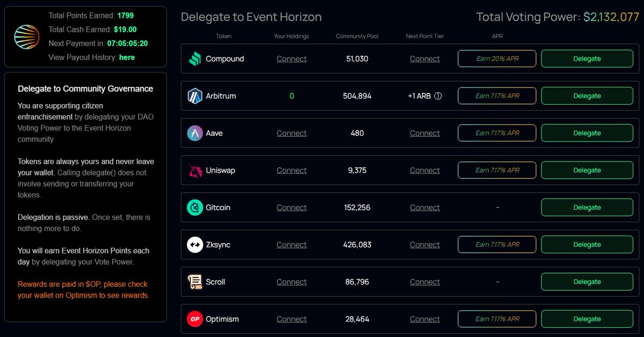Click Earn 7.17% APR for Uniswap
644x337 pixels.
[x=497, y=170]
